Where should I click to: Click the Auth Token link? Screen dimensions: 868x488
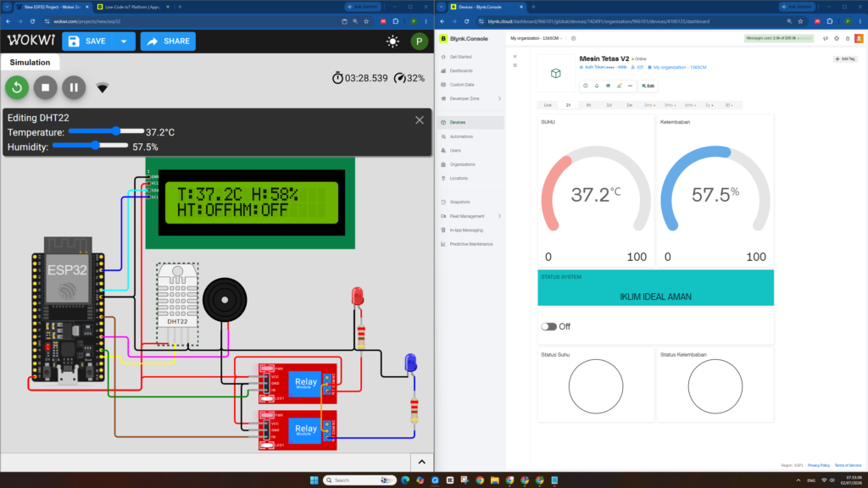pos(603,68)
